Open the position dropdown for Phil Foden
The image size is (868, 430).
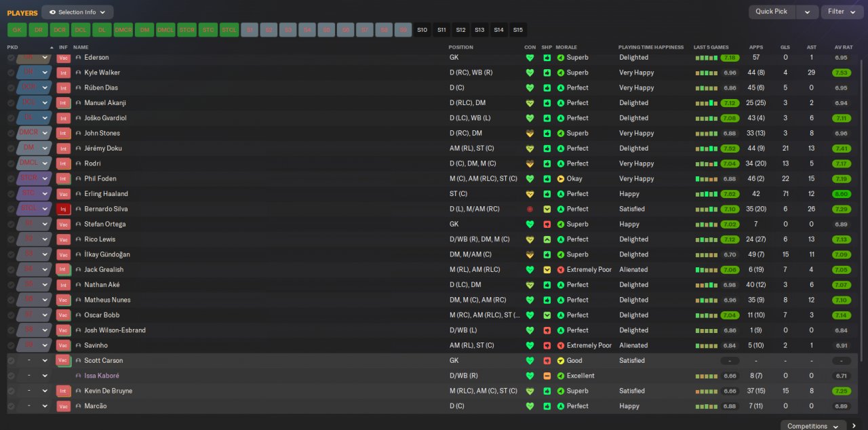click(45, 178)
